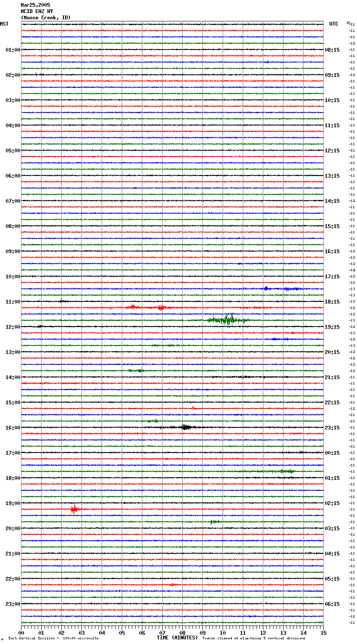Screen dimensions: 357x644
Task: Mark the green event near minute 13 after 17:00
Action: pyautogui.click(x=287, y=471)
